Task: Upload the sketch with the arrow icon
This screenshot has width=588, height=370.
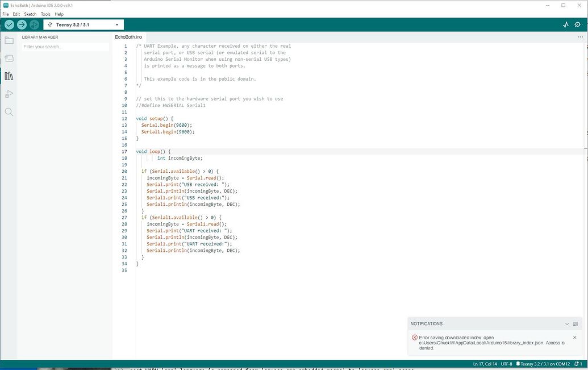Action: (22, 25)
